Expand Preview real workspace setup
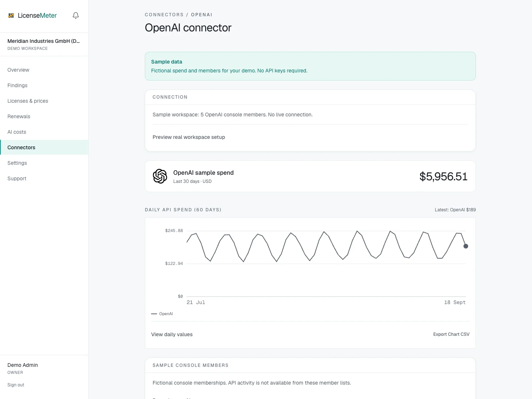532x399 pixels. 189,137
